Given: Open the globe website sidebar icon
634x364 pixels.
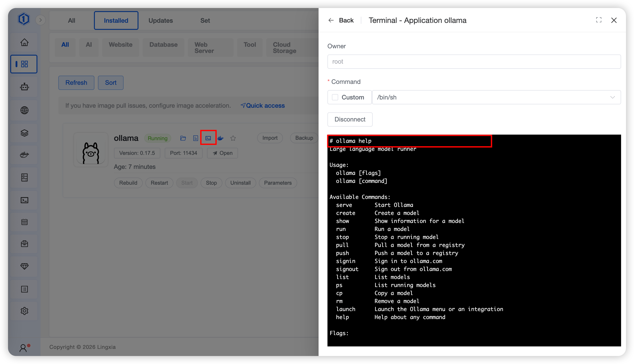Looking at the screenshot, I should tap(24, 110).
